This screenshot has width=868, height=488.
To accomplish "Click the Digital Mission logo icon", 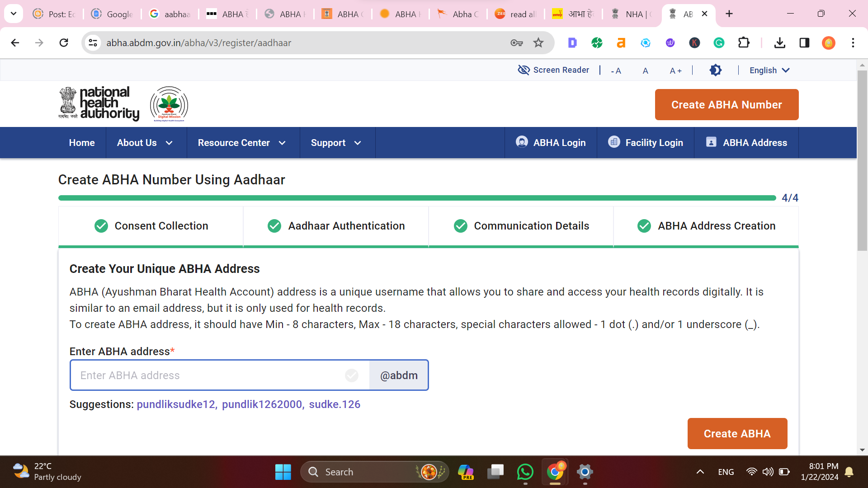I will point(170,105).
